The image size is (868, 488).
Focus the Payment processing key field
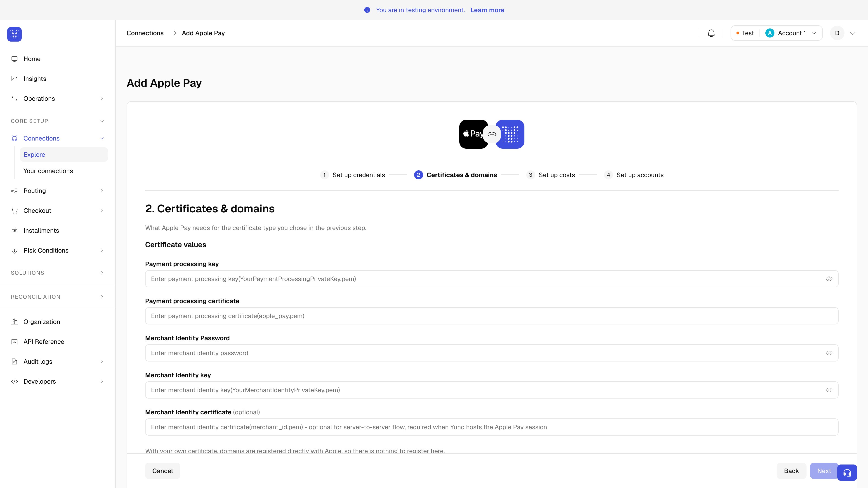tap(492, 279)
